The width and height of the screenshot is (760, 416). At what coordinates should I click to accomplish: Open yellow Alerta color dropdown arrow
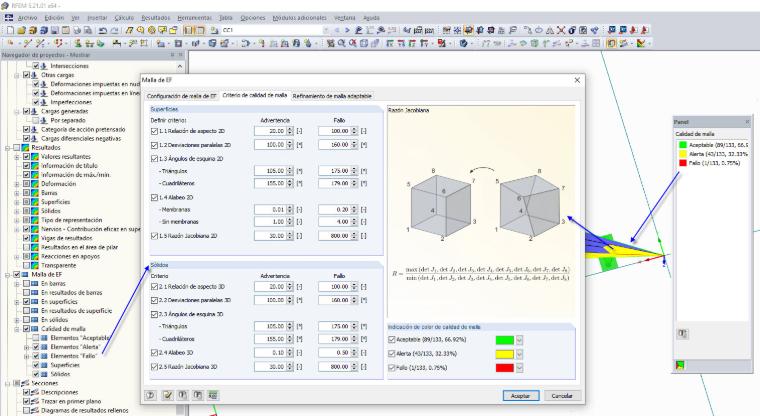coord(519,354)
